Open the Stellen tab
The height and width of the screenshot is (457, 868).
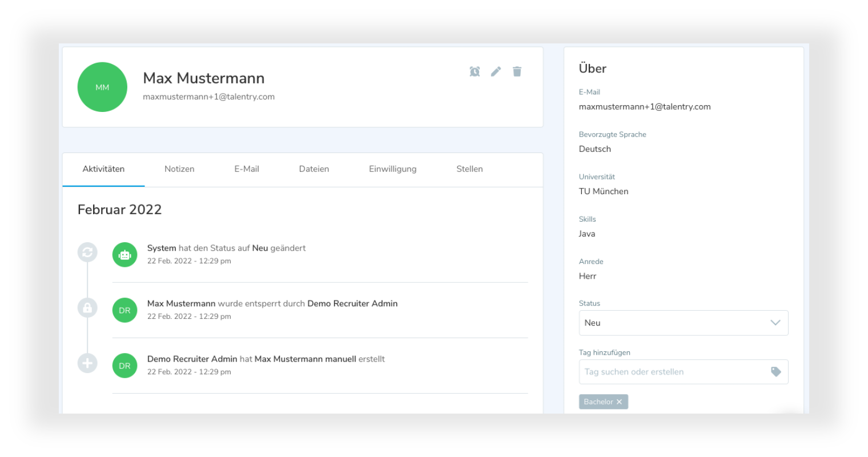coord(469,169)
